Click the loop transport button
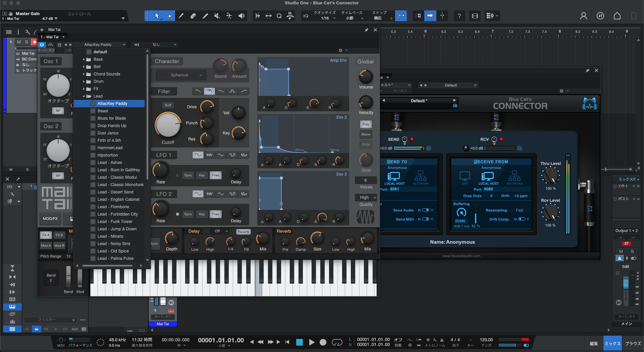 [337, 342]
